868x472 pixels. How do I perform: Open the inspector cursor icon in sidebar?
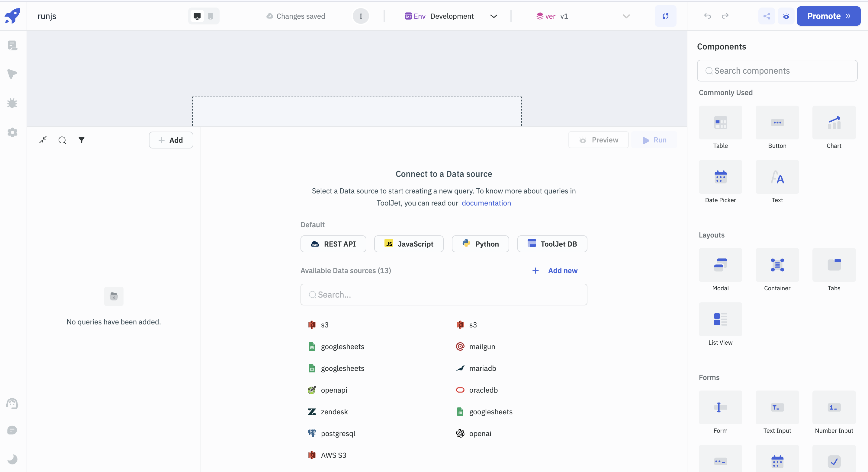tap(12, 74)
